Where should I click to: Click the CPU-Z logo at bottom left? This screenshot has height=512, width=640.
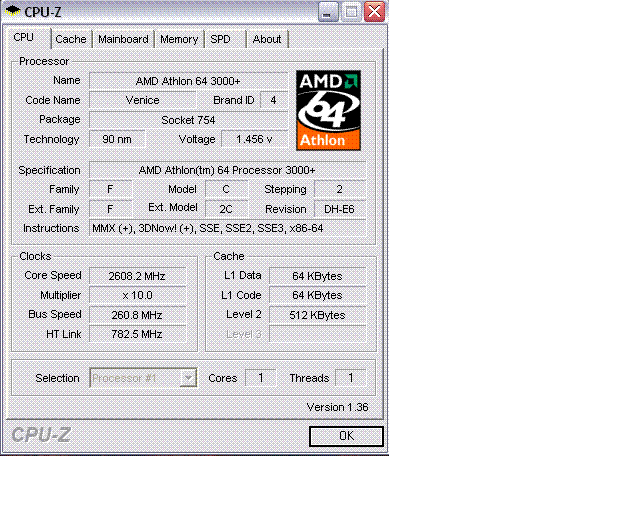click(x=41, y=434)
